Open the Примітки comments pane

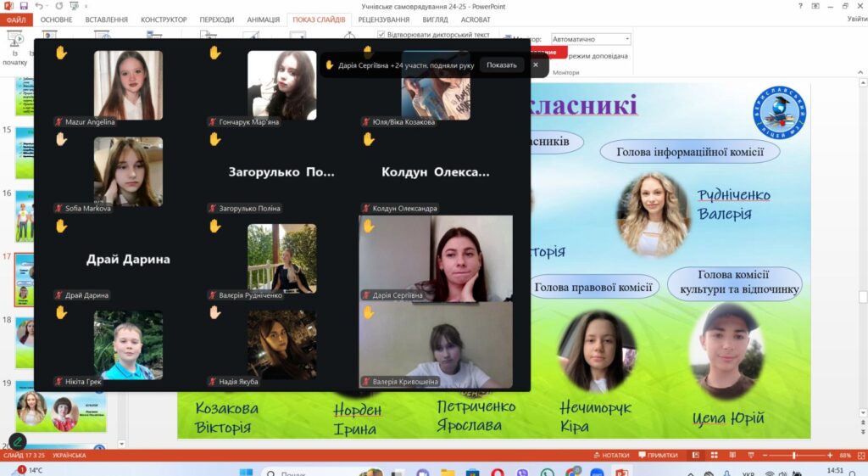click(659, 456)
